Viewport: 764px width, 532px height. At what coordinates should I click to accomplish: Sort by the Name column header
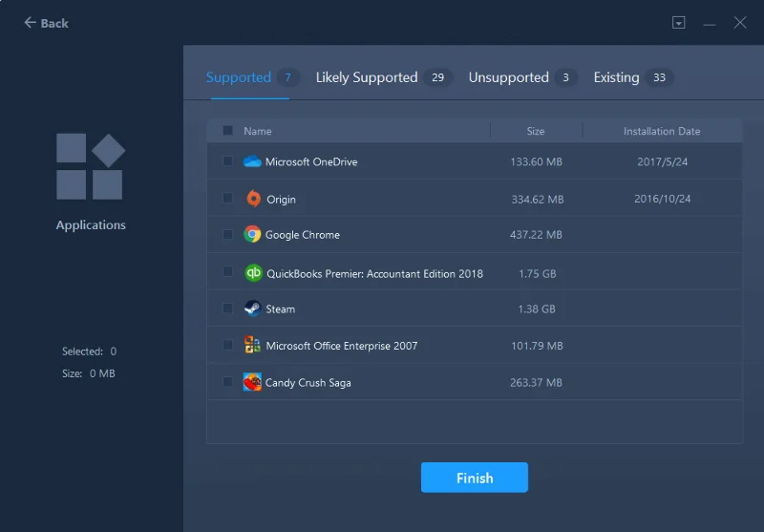pos(257,131)
